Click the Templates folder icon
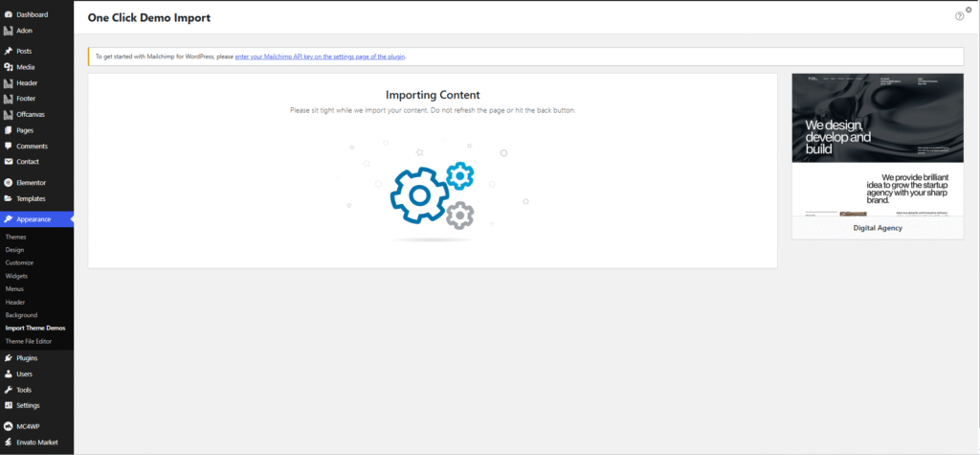 (x=8, y=198)
